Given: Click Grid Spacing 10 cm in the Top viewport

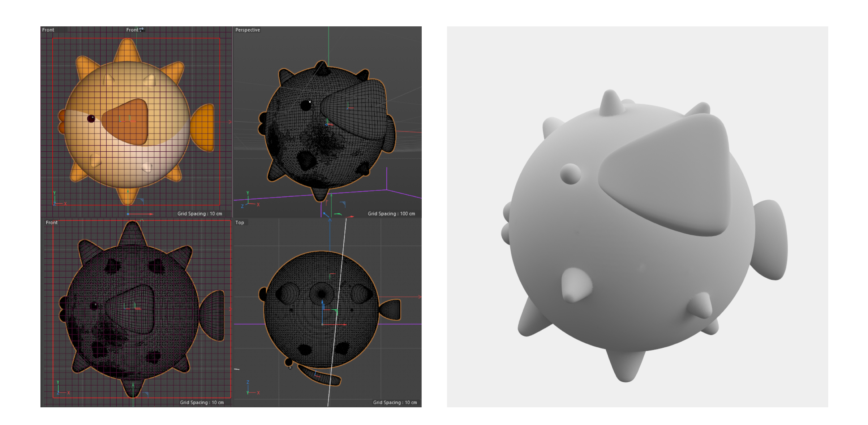Looking at the screenshot, I should [395, 402].
